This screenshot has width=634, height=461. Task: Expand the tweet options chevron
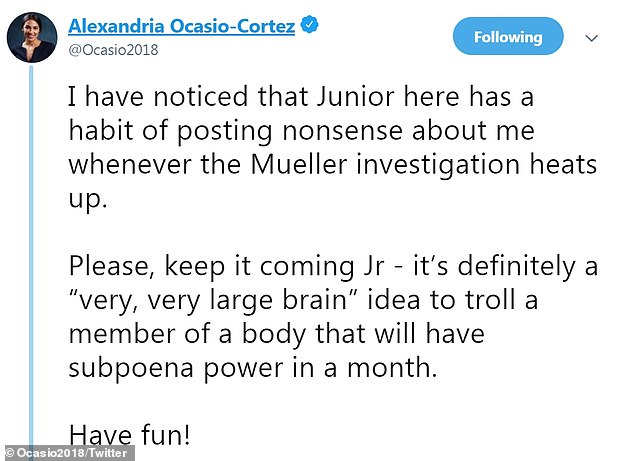591,39
